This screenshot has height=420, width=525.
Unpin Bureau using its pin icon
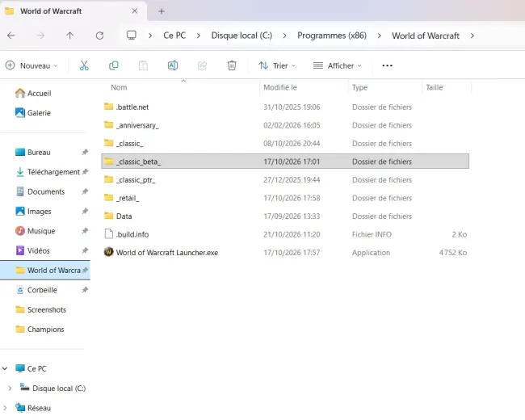(85, 152)
